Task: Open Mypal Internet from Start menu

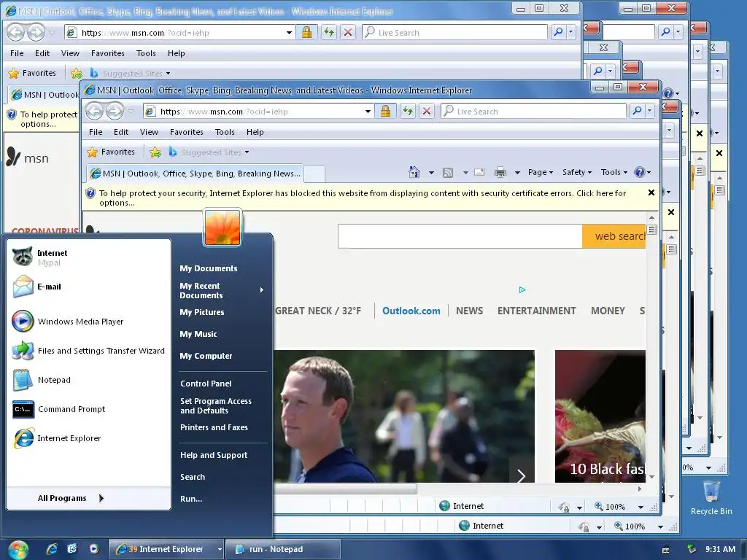Action: pyautogui.click(x=88, y=257)
